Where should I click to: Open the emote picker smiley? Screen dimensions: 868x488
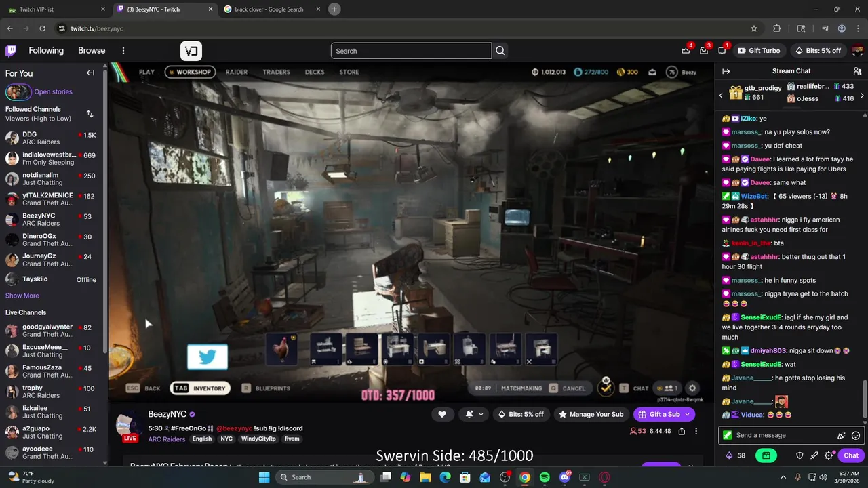(856, 436)
